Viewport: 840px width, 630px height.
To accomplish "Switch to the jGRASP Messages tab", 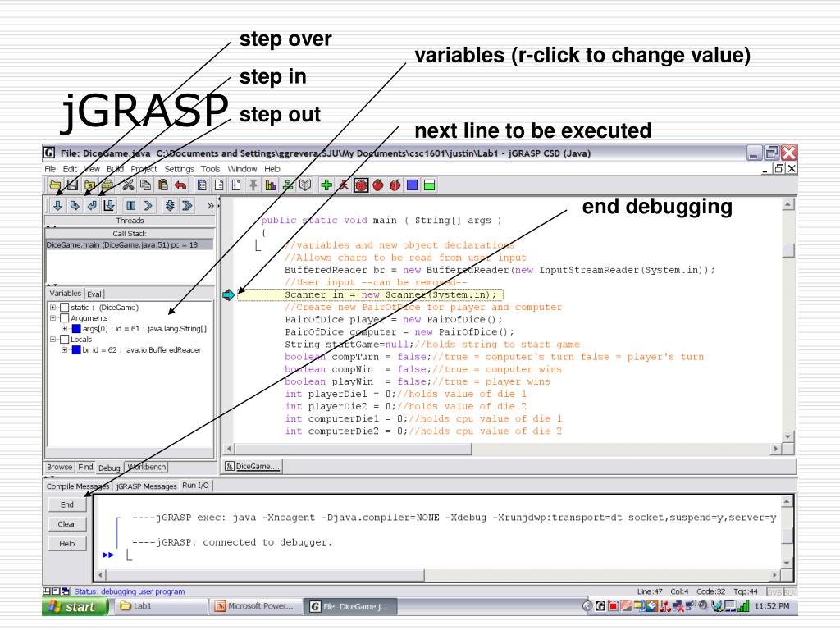I will [146, 486].
